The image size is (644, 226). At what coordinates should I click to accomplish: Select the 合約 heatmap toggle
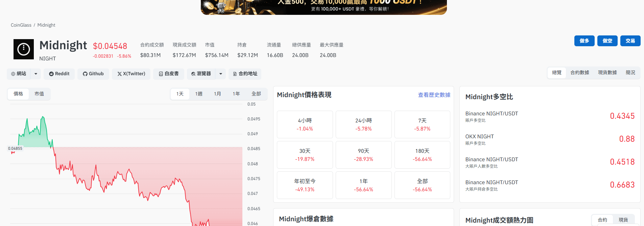click(602, 220)
